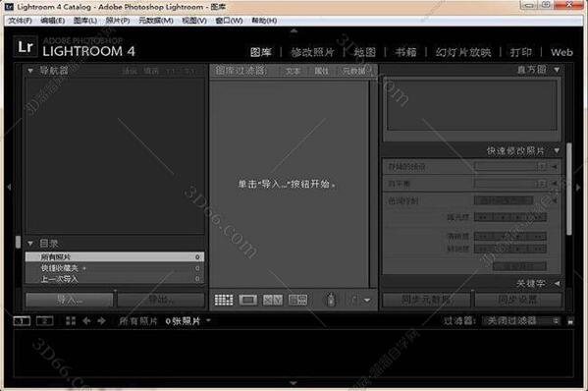Select 元数据 in library filter bar
Image resolution: width=588 pixels, height=391 pixels.
pyautogui.click(x=354, y=71)
